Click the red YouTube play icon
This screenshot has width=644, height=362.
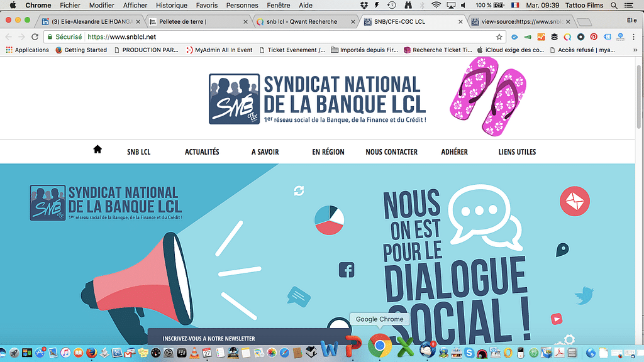557,320
